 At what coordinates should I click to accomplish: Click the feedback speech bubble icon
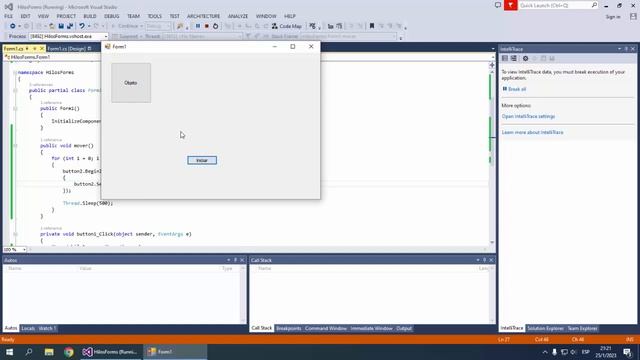(498, 5)
